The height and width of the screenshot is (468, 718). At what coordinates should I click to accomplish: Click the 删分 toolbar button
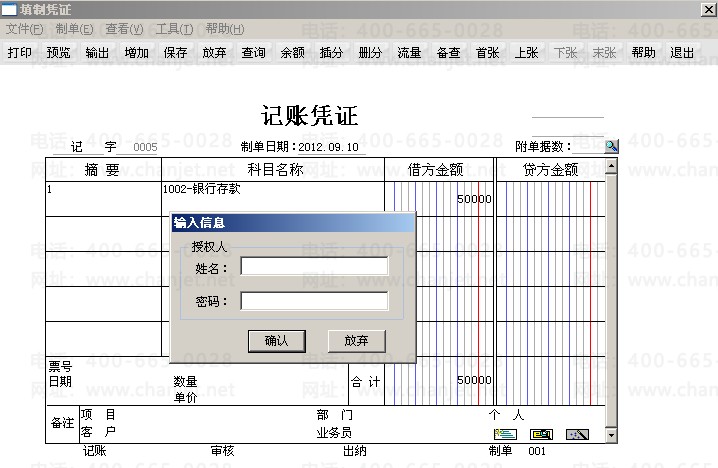click(370, 53)
